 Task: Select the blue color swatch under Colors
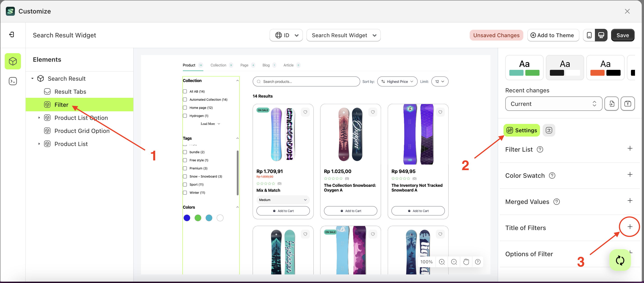pos(187,218)
